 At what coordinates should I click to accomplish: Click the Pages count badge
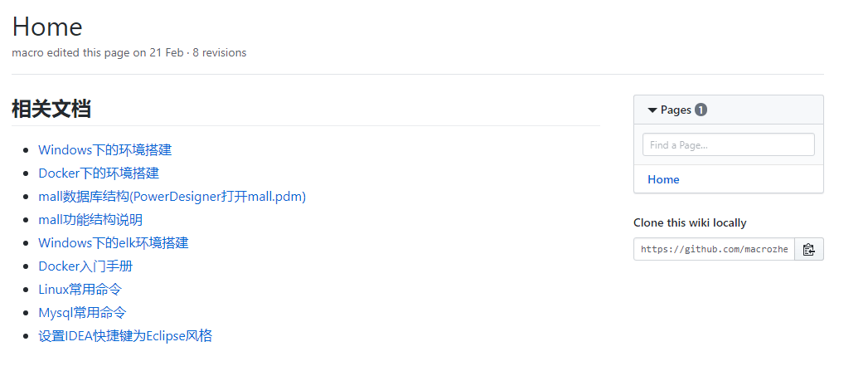point(701,110)
